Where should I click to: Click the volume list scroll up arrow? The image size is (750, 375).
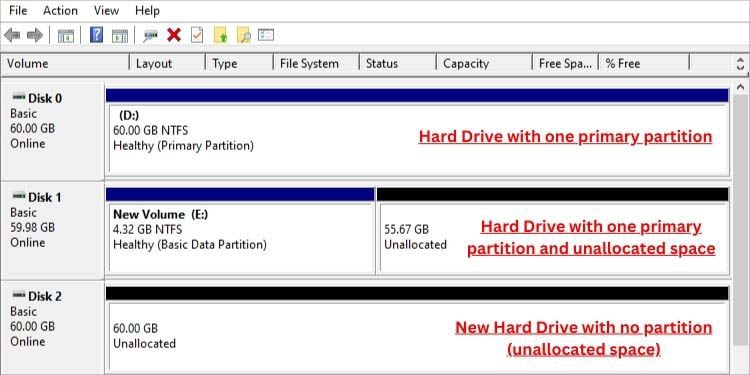741,60
